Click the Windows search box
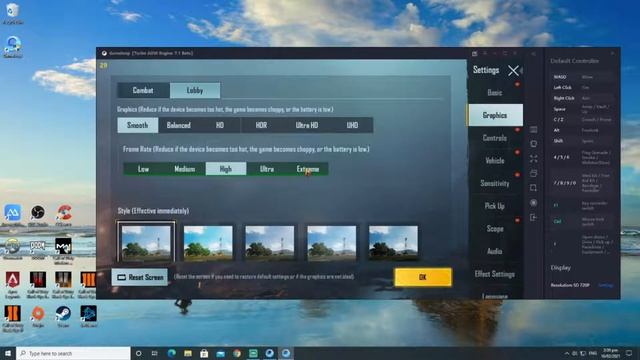The image size is (640, 360). coord(73,353)
